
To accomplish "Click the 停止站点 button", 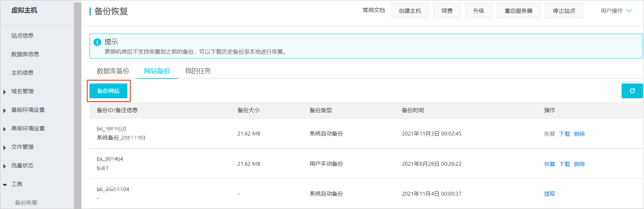I will click(564, 11).
